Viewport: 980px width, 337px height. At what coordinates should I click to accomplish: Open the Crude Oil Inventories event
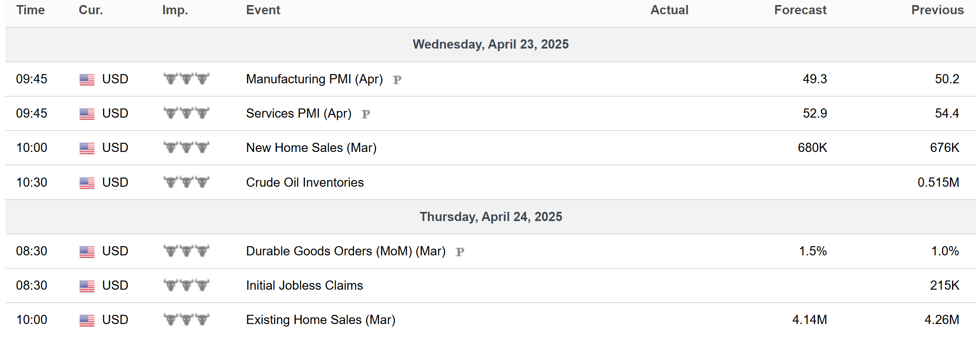[x=305, y=183]
